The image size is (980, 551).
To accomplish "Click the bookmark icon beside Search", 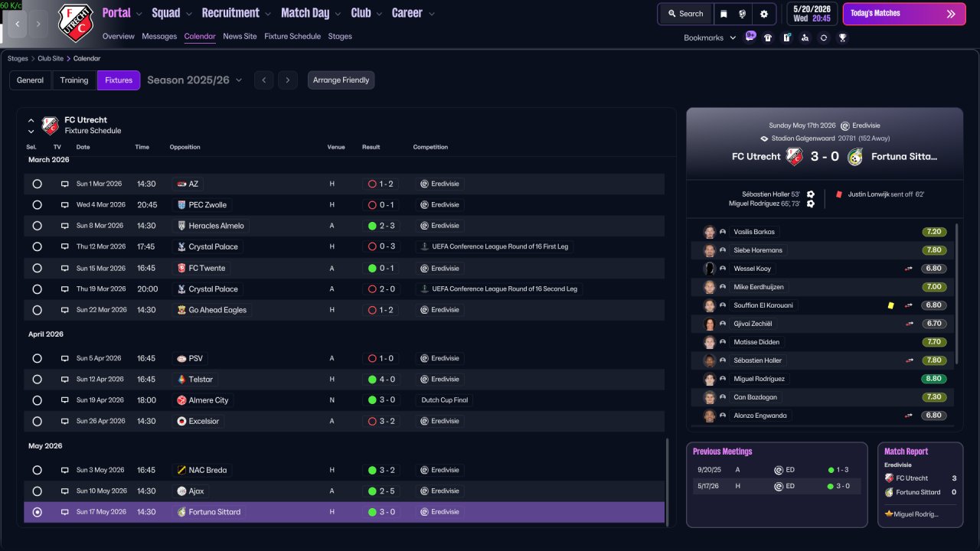I will coord(724,14).
